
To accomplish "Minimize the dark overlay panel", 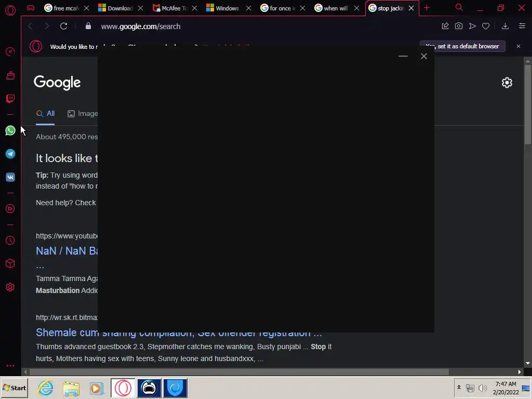I will 403,56.
